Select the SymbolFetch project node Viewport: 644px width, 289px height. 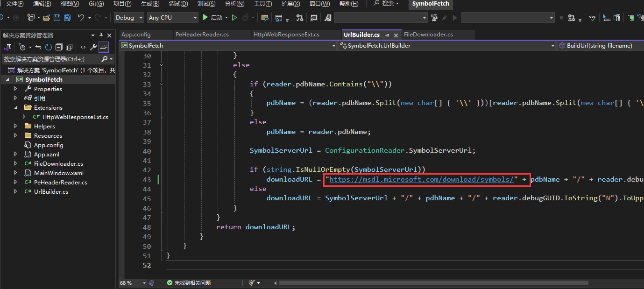(x=44, y=79)
